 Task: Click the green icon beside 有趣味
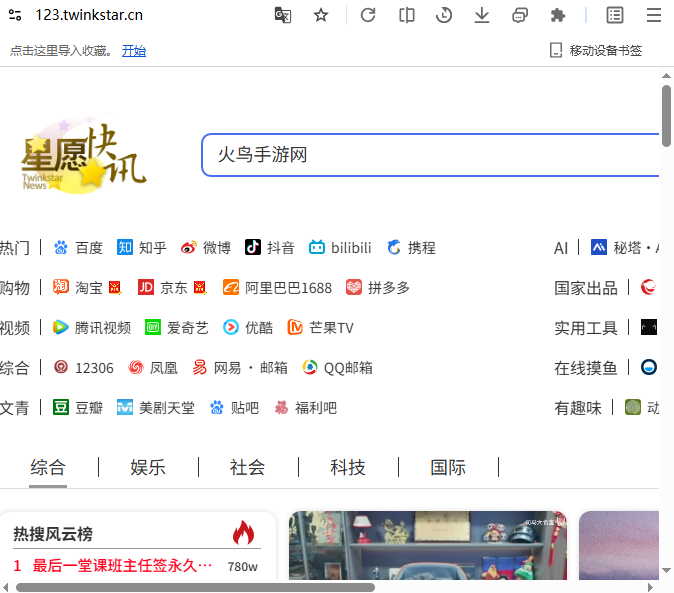coord(633,407)
